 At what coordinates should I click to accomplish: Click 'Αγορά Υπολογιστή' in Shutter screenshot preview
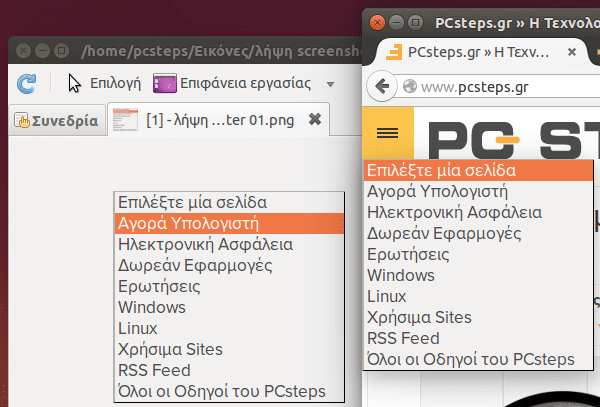(230, 223)
